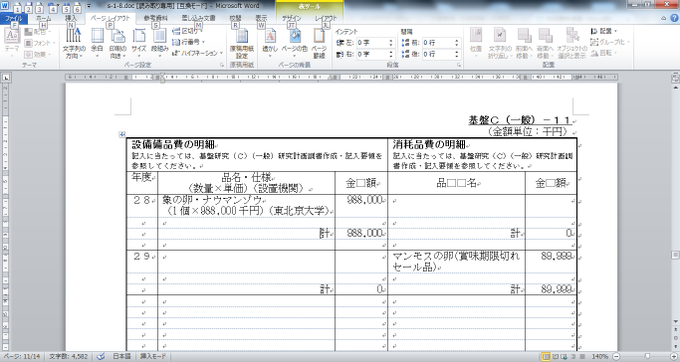
Task: Toggle insert mode (挿入モード) in status bar
Action: coord(153,356)
